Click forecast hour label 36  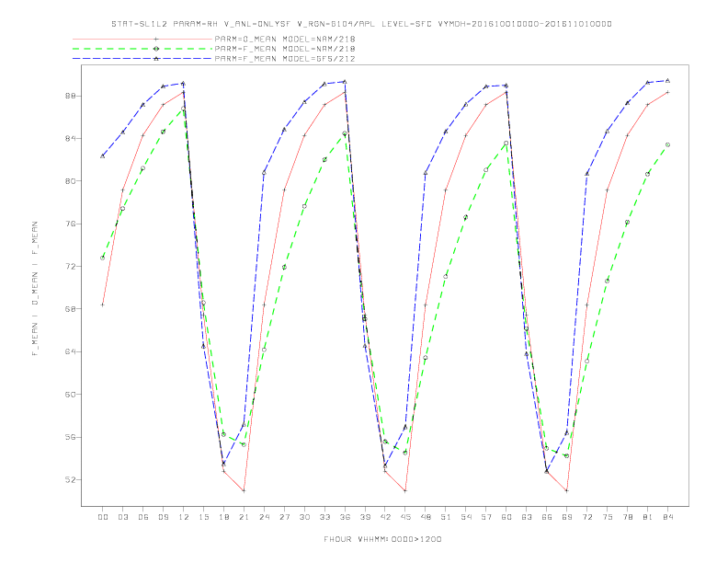tap(345, 517)
